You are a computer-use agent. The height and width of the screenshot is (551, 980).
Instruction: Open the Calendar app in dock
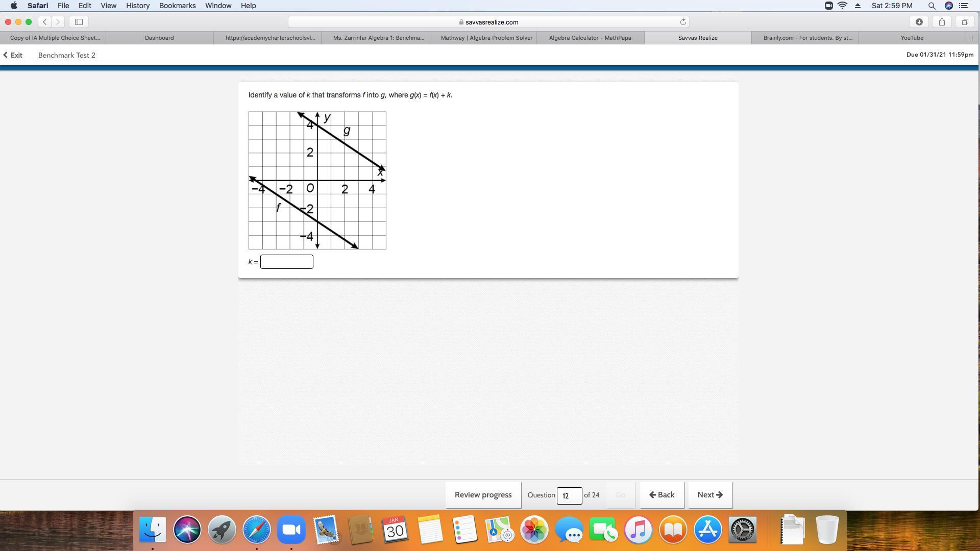click(395, 530)
